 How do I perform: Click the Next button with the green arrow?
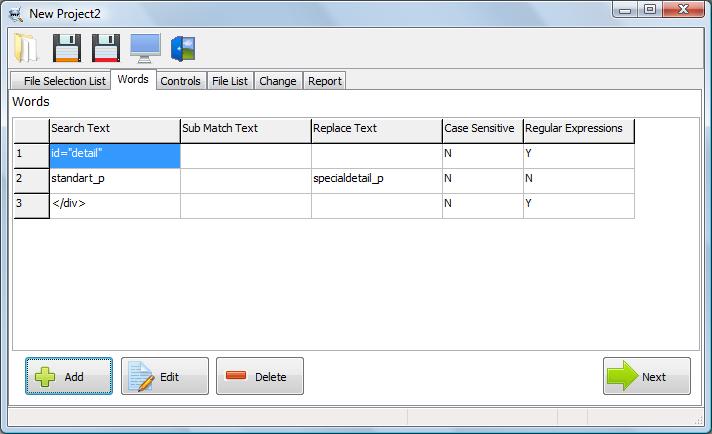tap(646, 377)
